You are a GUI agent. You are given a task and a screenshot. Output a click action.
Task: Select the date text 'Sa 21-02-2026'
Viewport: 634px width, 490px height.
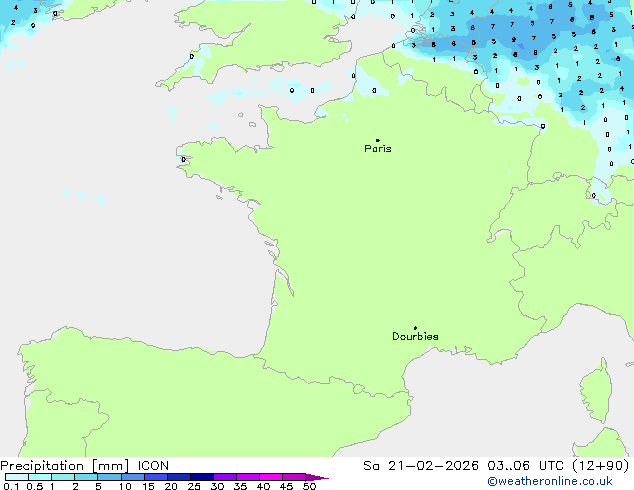pos(421,466)
